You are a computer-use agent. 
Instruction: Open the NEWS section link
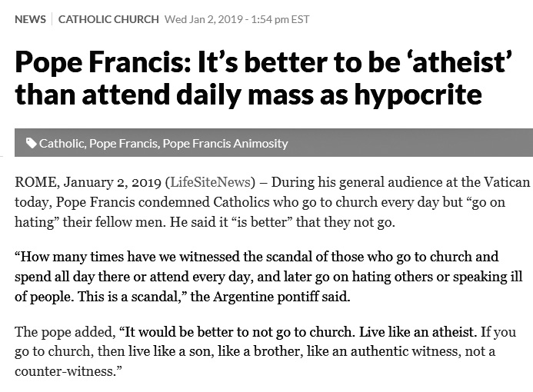(30, 19)
